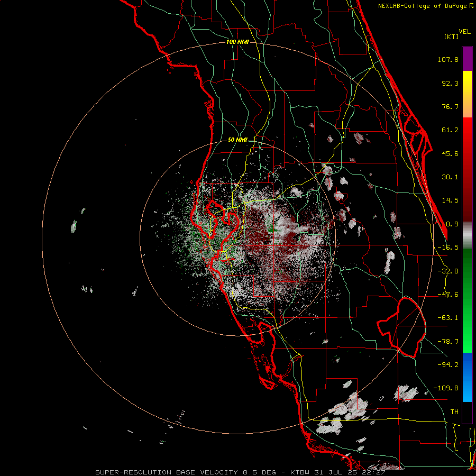Image resolution: width=476 pixels, height=476 pixels.
Task: Select the -63.1 legend value
Action: [x=448, y=318]
